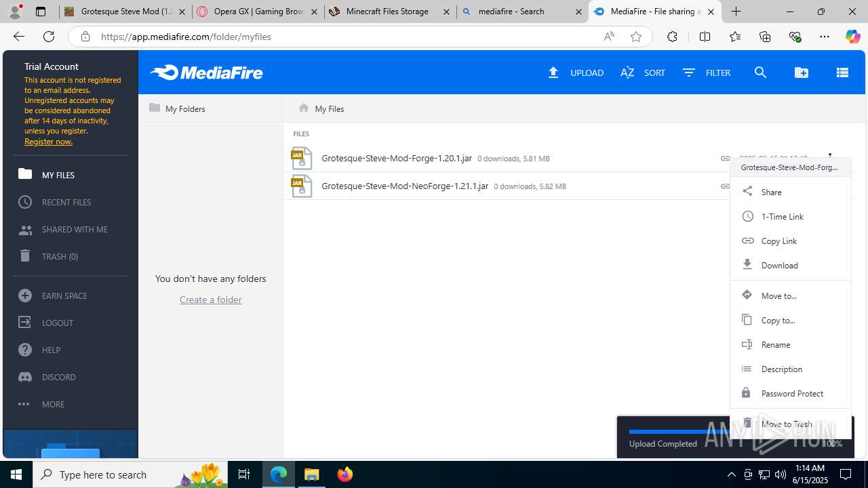Add page to favorites star

point(636,37)
